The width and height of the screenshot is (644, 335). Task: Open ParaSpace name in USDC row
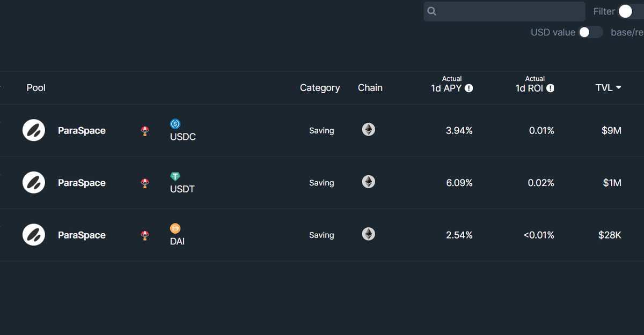(82, 131)
